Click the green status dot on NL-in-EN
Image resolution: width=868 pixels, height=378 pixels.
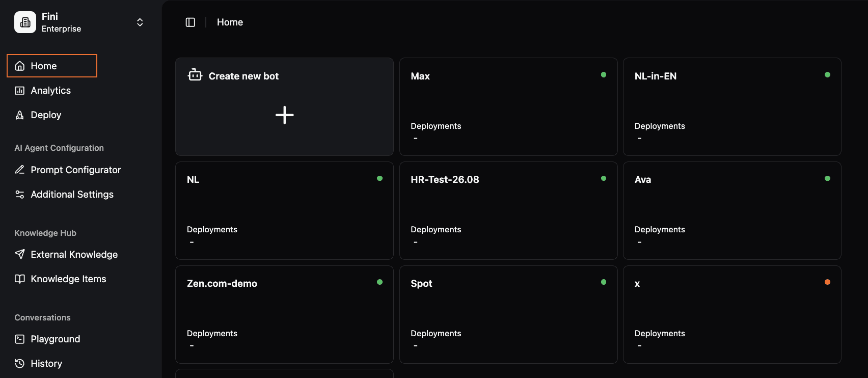(827, 75)
